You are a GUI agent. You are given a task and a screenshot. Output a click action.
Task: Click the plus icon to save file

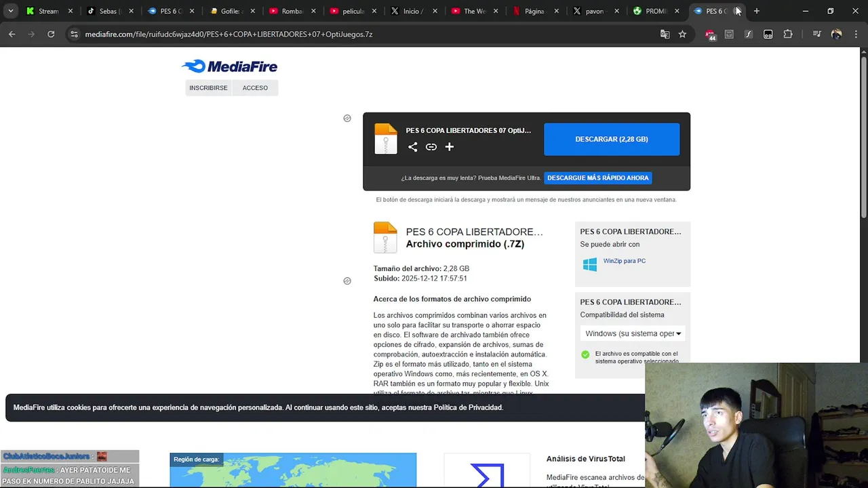click(449, 147)
